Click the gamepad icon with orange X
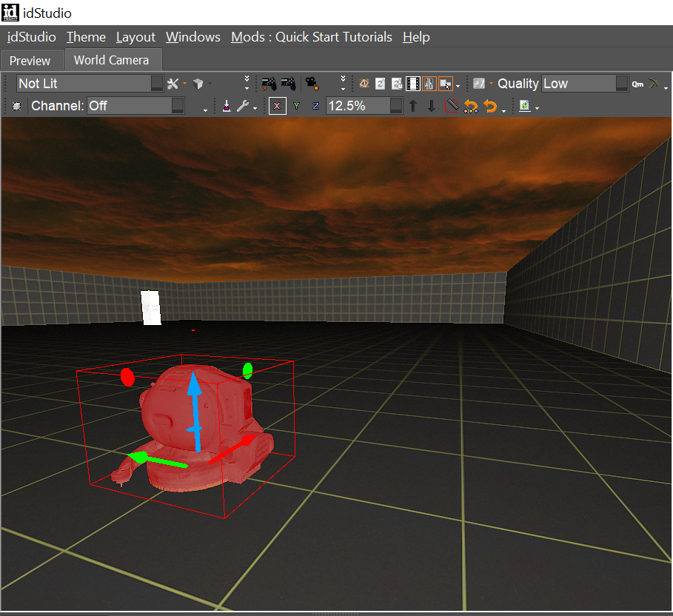Viewport: 673px width, 616px height. 269,84
